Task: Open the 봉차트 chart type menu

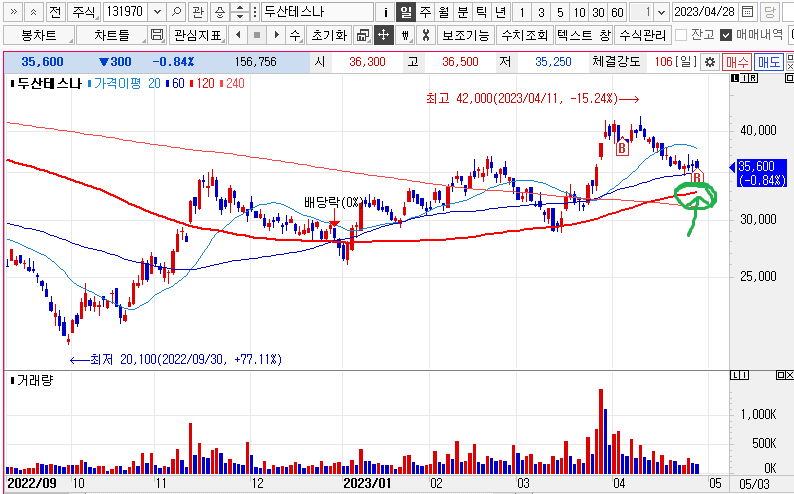Action: [39, 35]
